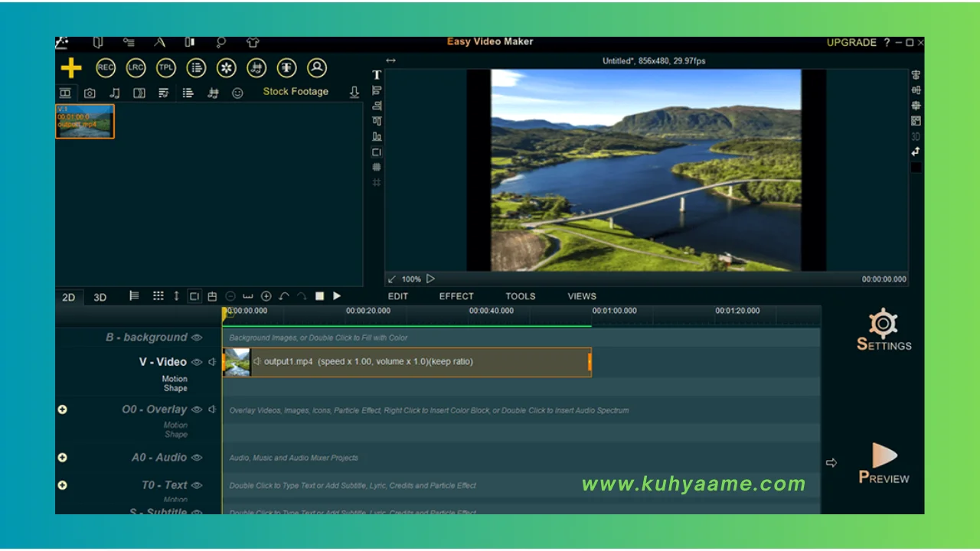Click the vertical arrows icon in the timeline toolbar
The height and width of the screenshot is (551, 980).
coord(176,296)
